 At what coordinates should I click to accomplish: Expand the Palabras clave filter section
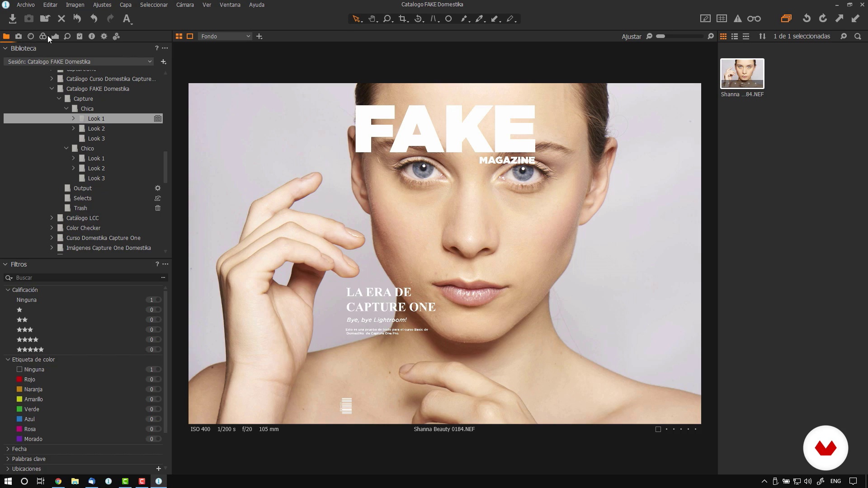coord(8,459)
